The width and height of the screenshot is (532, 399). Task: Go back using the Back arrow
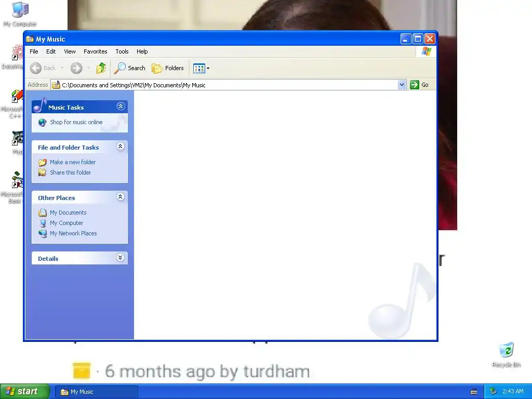tap(43, 68)
